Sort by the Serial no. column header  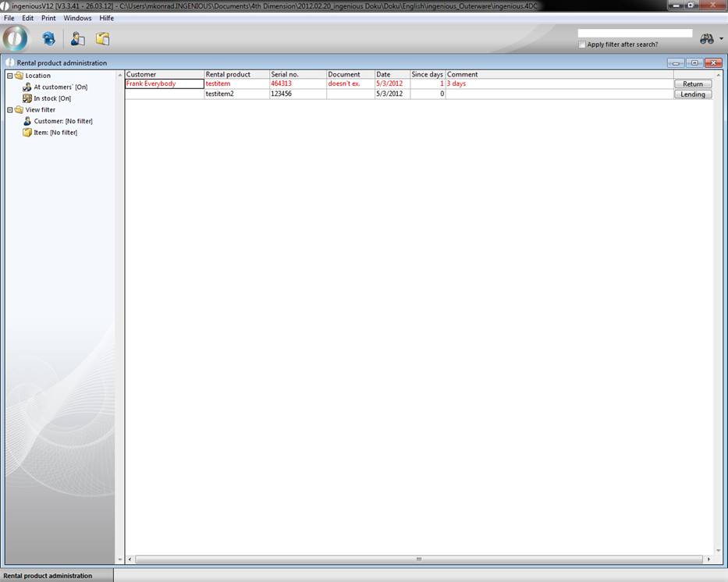point(297,74)
